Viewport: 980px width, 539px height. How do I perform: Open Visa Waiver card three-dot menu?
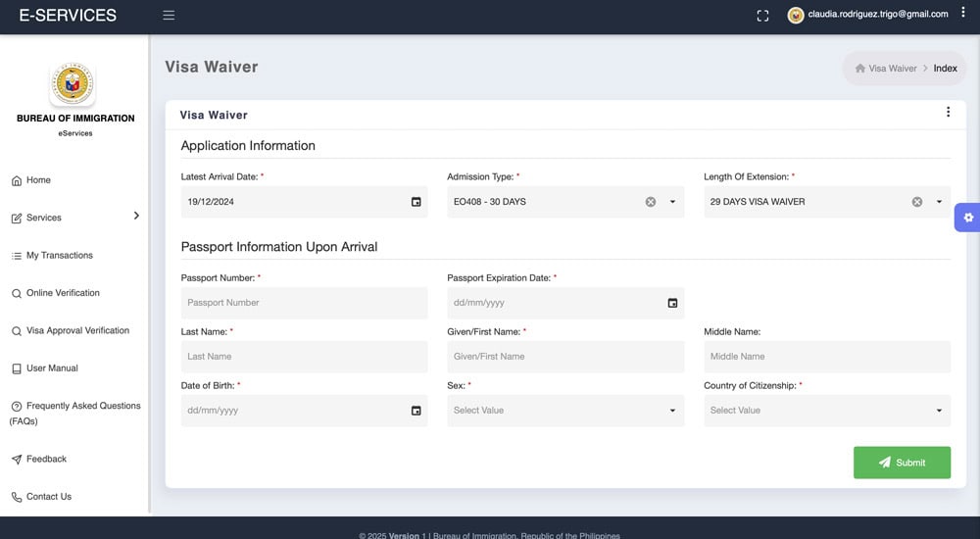pos(948,113)
